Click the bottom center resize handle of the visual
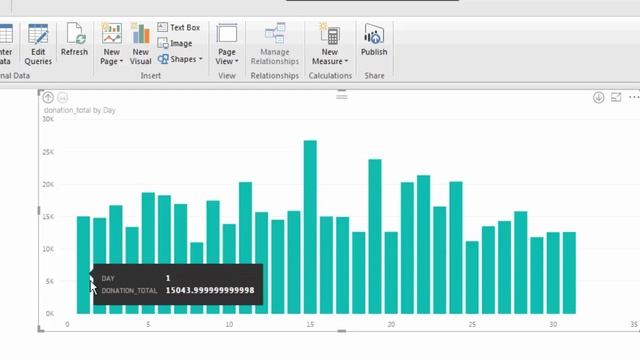Viewport: 640px width, 360px height. point(342,331)
